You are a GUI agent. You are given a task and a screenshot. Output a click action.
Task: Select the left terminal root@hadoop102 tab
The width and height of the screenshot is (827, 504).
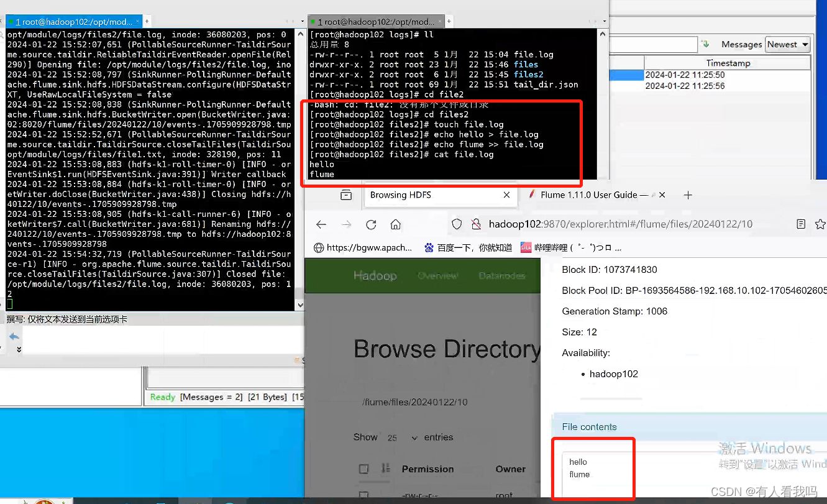[74, 22]
